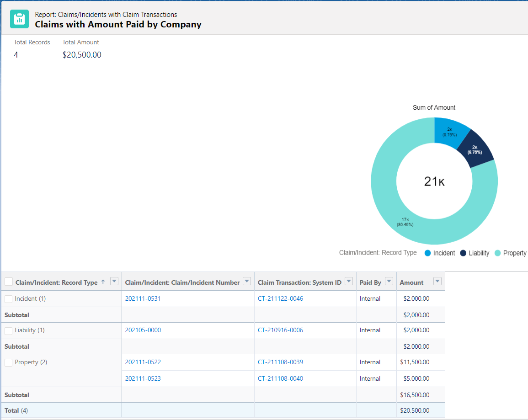Open claim 202111-0522 link
Image resolution: width=528 pixels, height=420 pixels.
143,362
